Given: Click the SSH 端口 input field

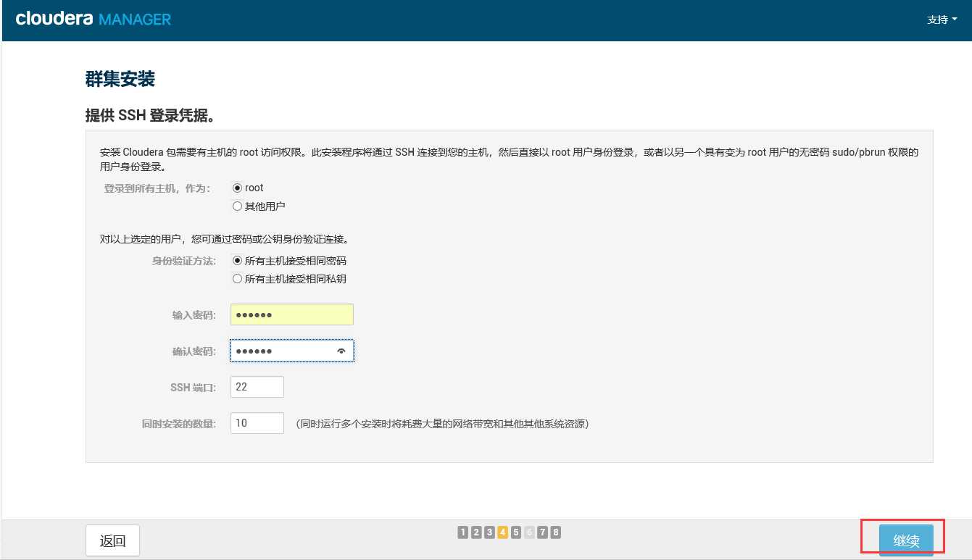Looking at the screenshot, I should (x=257, y=387).
